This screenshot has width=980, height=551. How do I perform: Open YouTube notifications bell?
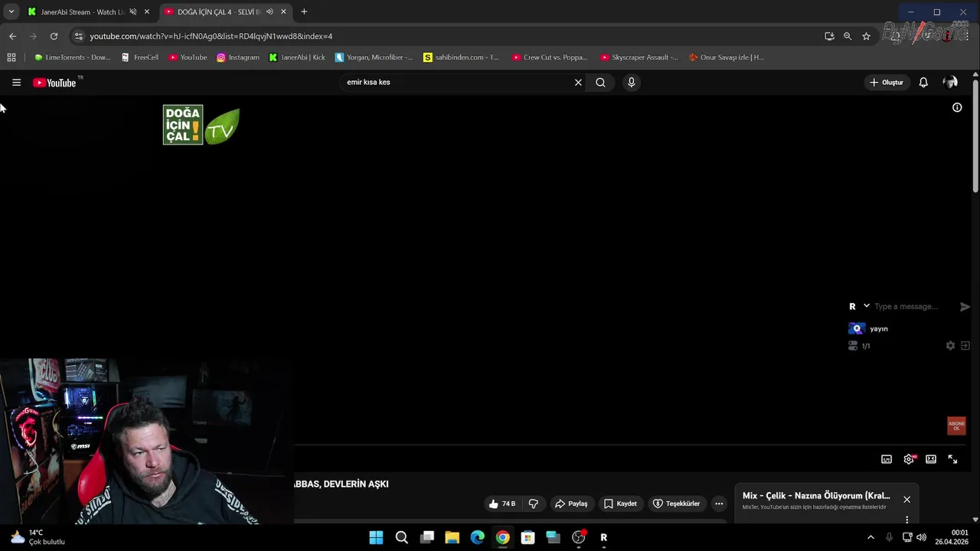[x=923, y=83]
